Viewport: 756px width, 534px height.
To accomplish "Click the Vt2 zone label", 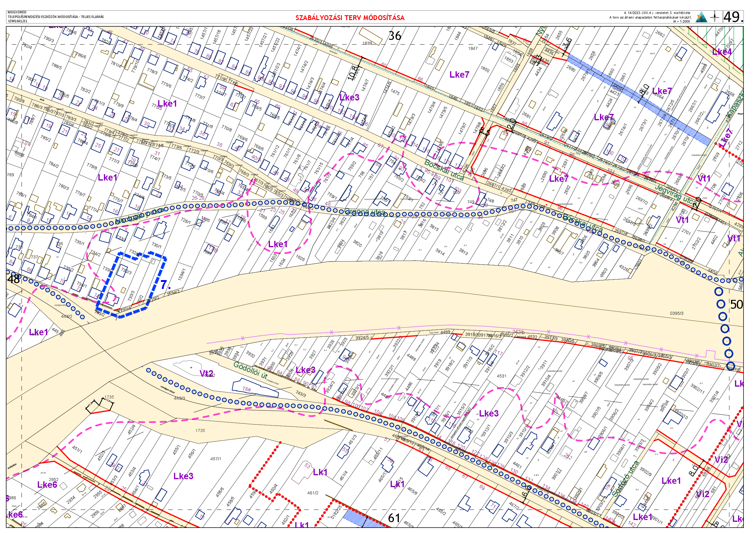I will [207, 374].
